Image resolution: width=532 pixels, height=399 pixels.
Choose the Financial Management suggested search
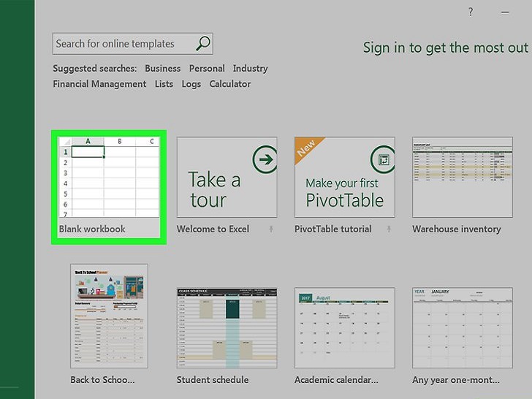(99, 84)
